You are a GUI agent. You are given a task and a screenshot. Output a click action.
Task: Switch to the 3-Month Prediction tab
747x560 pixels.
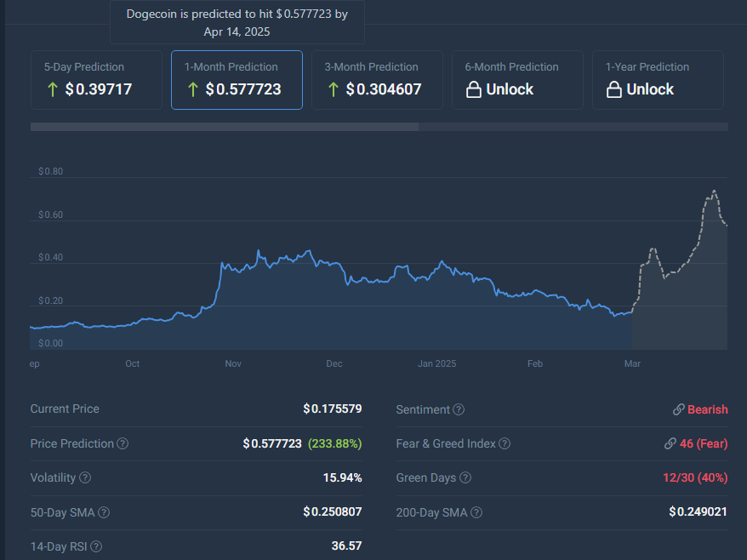click(377, 80)
